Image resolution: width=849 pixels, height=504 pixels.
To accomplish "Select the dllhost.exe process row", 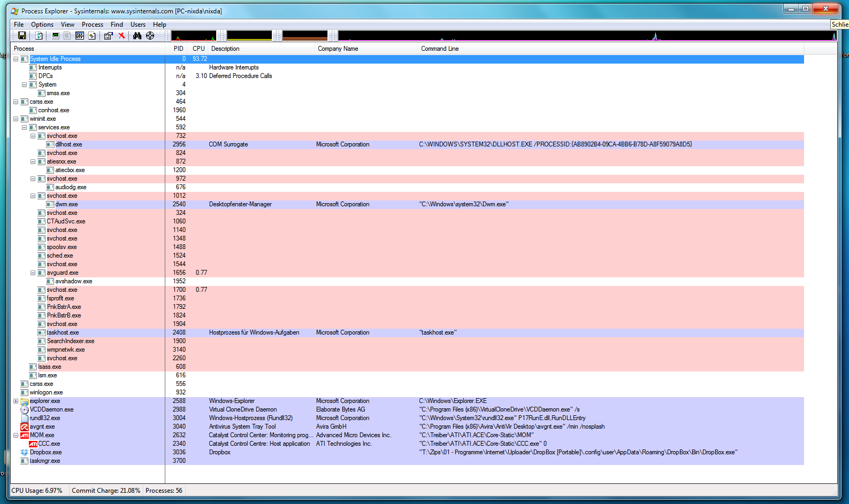I will tap(408, 144).
